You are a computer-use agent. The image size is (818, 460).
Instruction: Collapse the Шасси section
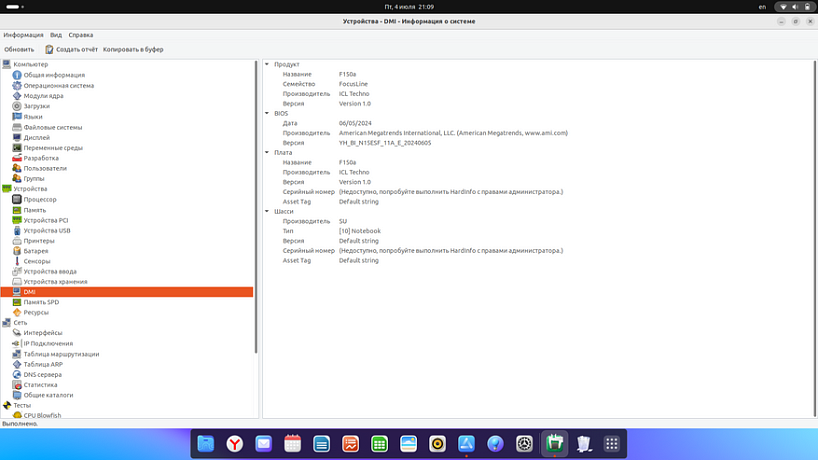click(267, 211)
